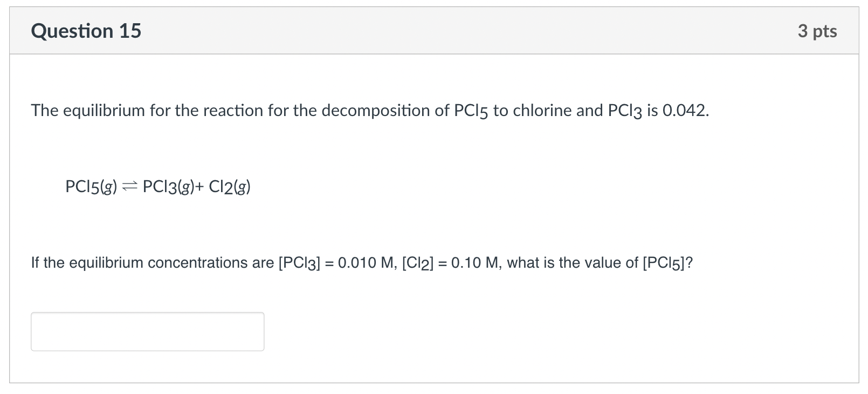Click the [PCl3] = 0.010 M value

pyautogui.click(x=334, y=263)
